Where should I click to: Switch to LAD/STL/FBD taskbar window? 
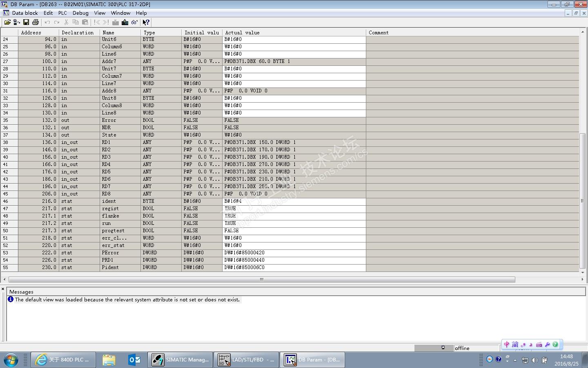(247, 360)
